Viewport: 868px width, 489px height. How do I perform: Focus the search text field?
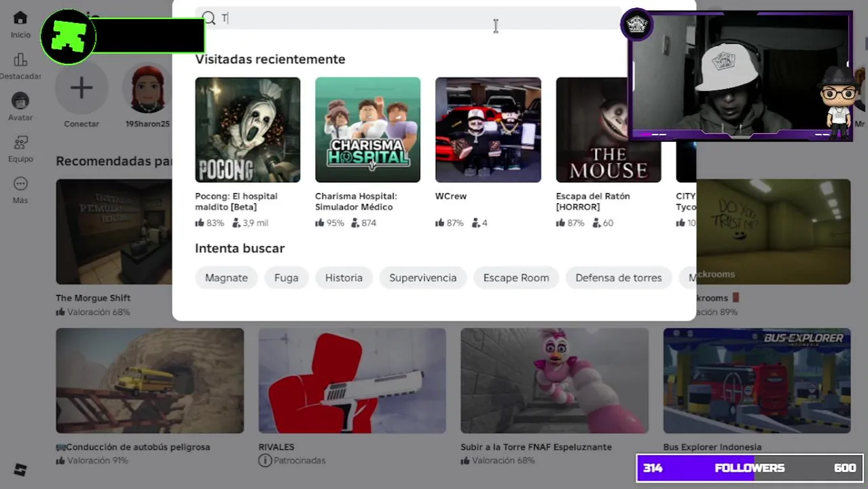408,18
